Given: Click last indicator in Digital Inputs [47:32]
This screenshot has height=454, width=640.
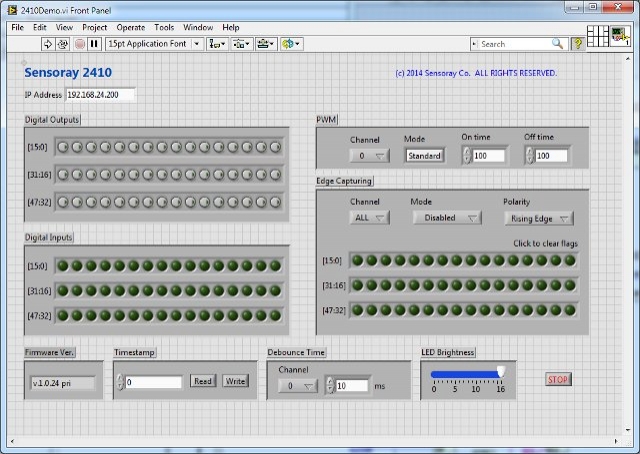Looking at the screenshot, I should pos(276,316).
